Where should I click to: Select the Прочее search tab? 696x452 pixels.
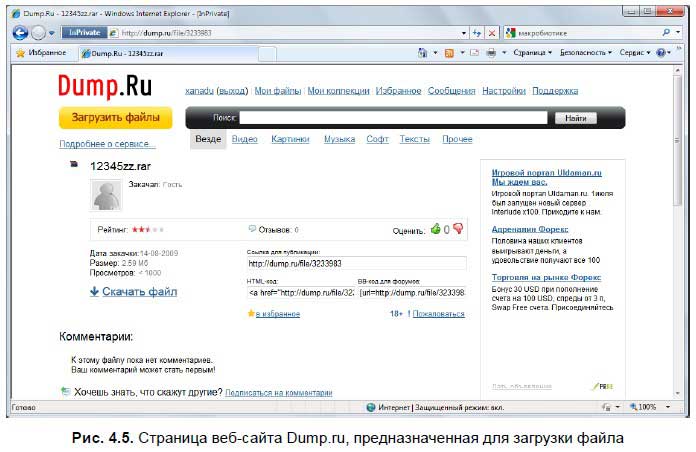pyautogui.click(x=457, y=139)
